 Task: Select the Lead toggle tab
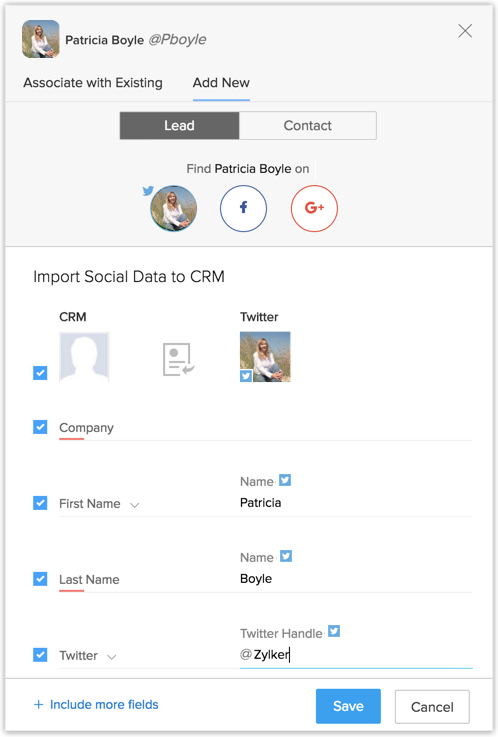coord(179,125)
